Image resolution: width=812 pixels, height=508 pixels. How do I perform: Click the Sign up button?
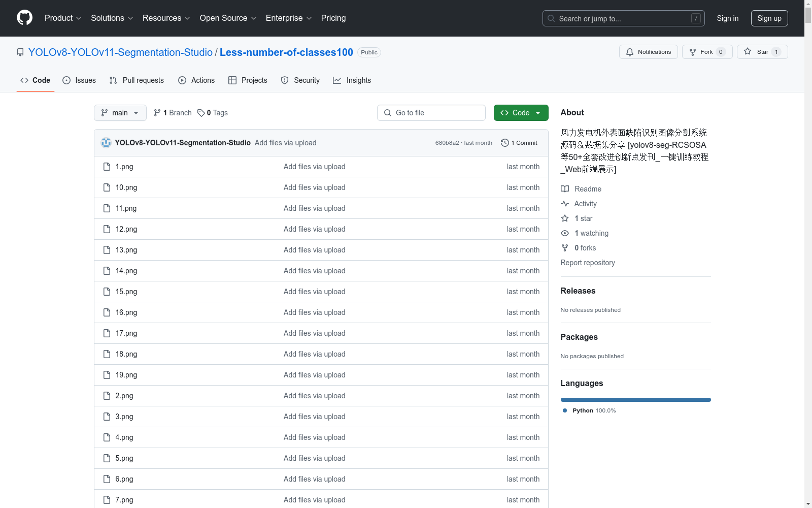pyautogui.click(x=769, y=18)
